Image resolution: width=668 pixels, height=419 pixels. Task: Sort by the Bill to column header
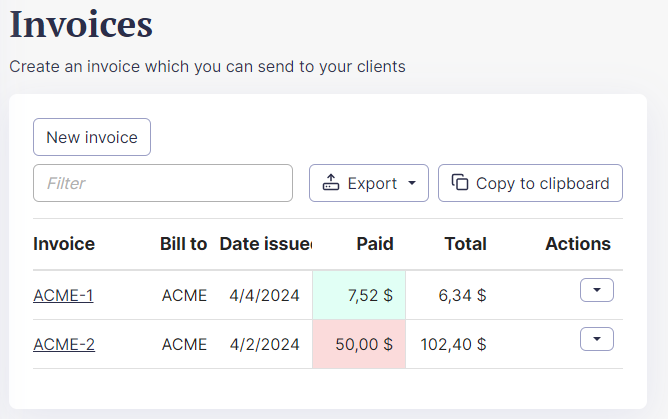pyautogui.click(x=183, y=244)
